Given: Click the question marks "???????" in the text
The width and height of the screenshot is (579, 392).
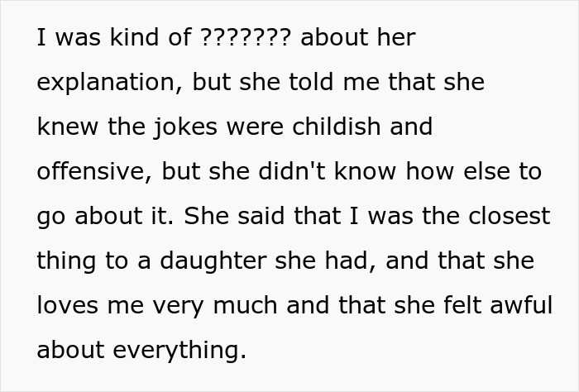Looking at the screenshot, I should (246, 38).
